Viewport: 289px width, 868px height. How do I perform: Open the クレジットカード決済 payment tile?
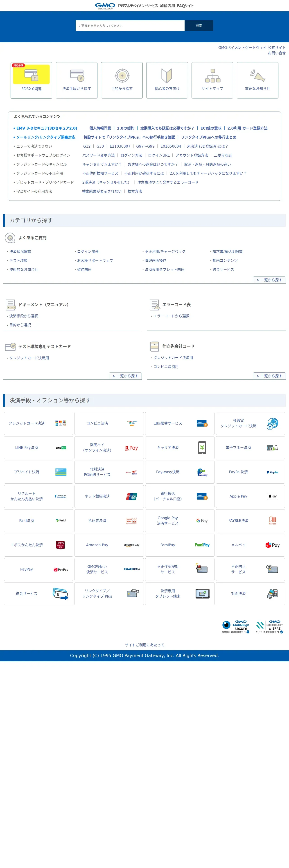[38, 423]
